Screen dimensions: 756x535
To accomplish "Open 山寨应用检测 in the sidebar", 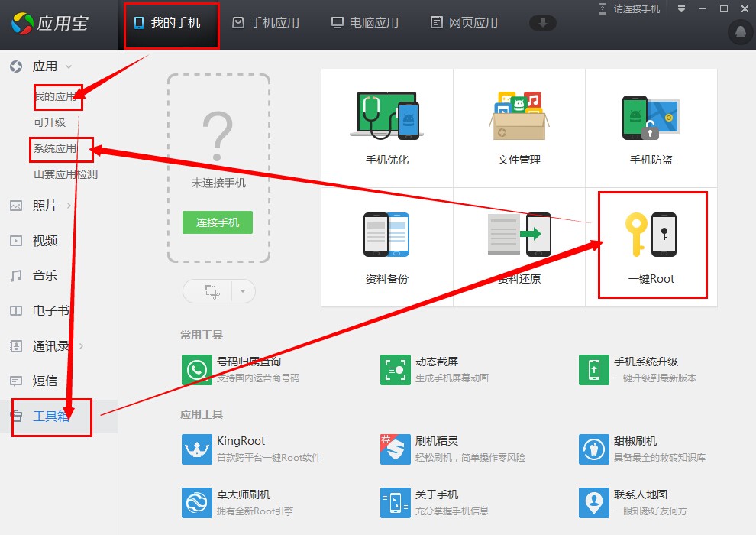I will coord(66,174).
